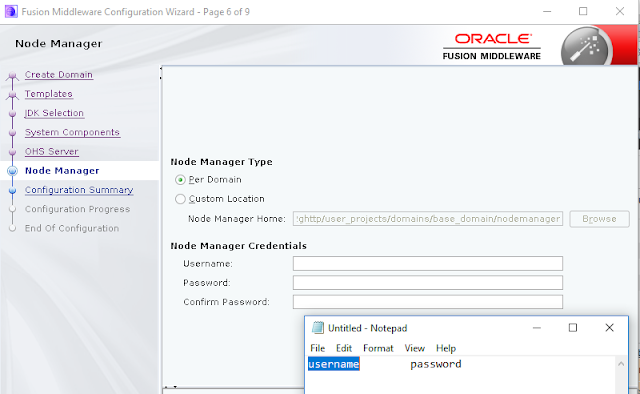Click the Browse button for Node Manager Home
The image size is (640, 394).
click(x=599, y=219)
